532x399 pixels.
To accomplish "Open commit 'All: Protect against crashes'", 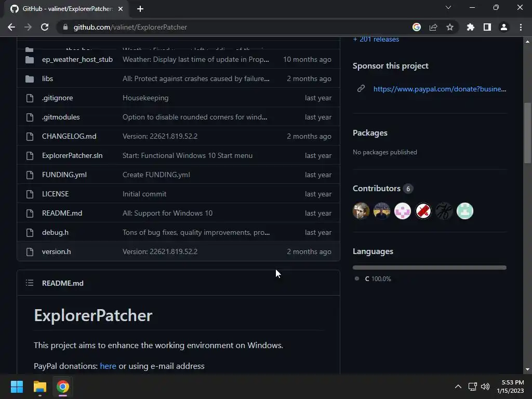I will click(x=196, y=79).
